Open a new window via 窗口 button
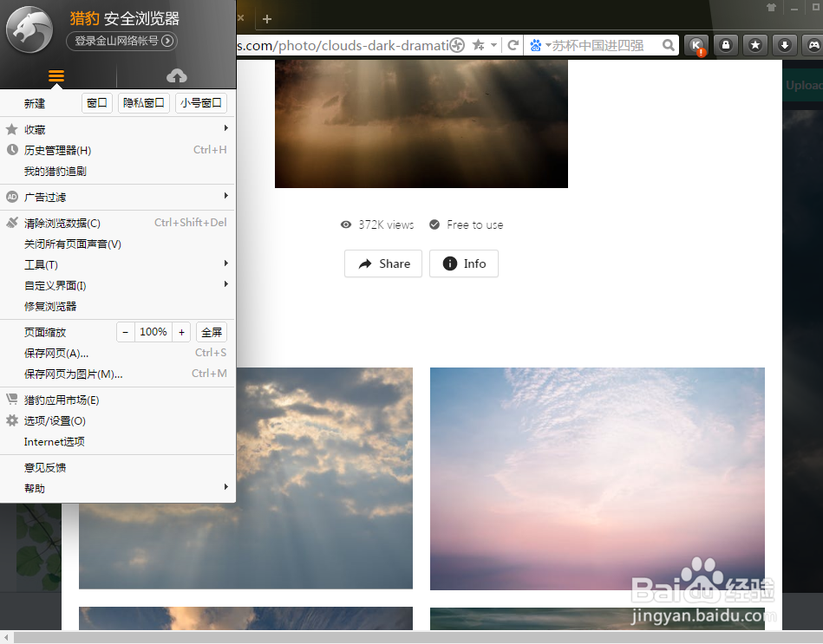The height and width of the screenshot is (644, 823). coord(97,103)
